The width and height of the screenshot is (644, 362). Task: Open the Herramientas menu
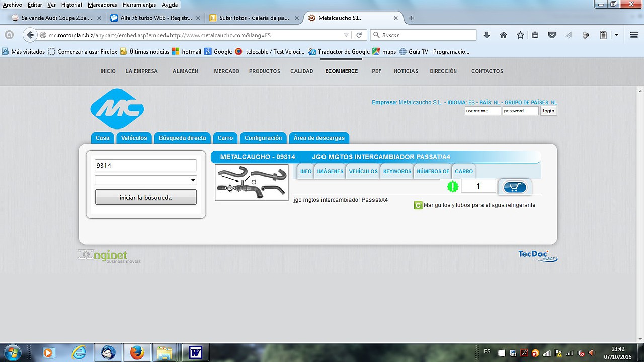pyautogui.click(x=139, y=5)
